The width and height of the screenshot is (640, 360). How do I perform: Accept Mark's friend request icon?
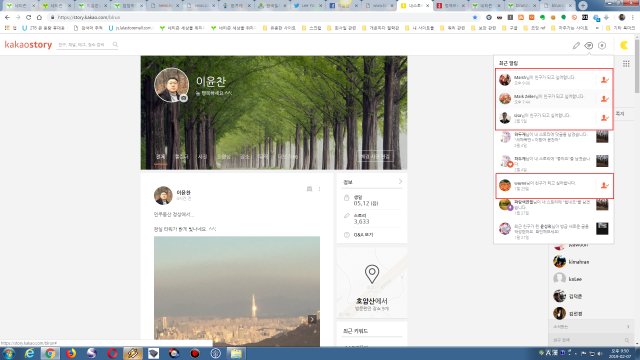tap(604, 99)
